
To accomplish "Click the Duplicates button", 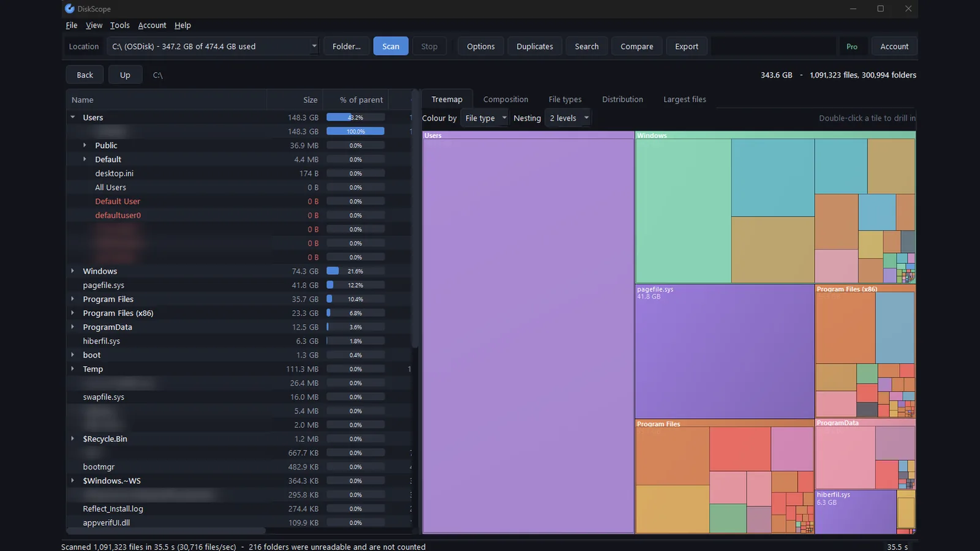I will 535,47.
